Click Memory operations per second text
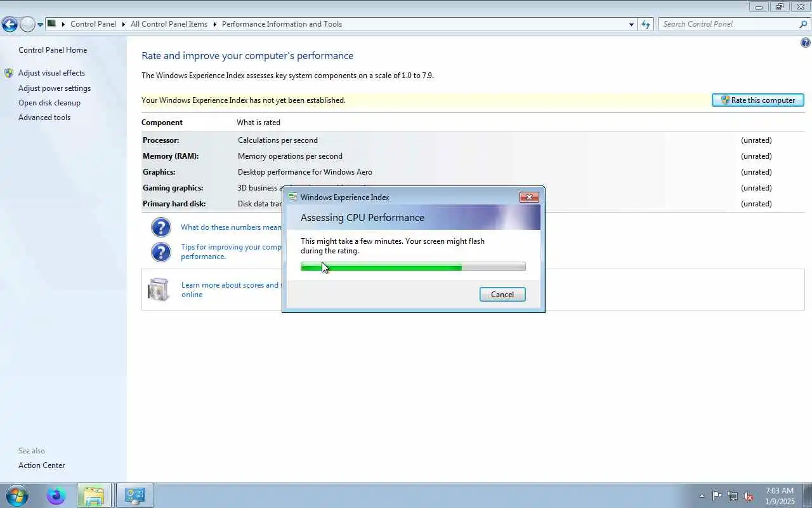This screenshot has width=812, height=508. coord(290,156)
